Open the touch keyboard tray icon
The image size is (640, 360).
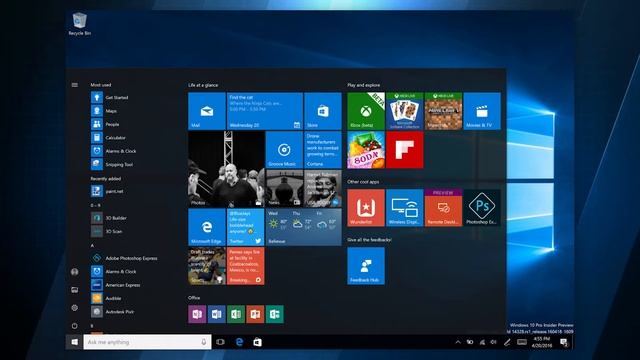[x=522, y=342]
